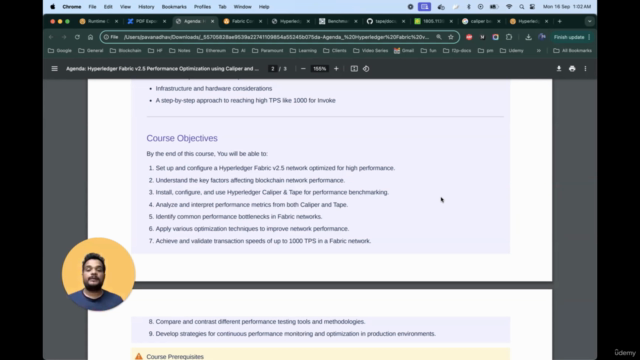Open the red adblock extension icon
Screen dimensions: 640x360
click(469, 37)
